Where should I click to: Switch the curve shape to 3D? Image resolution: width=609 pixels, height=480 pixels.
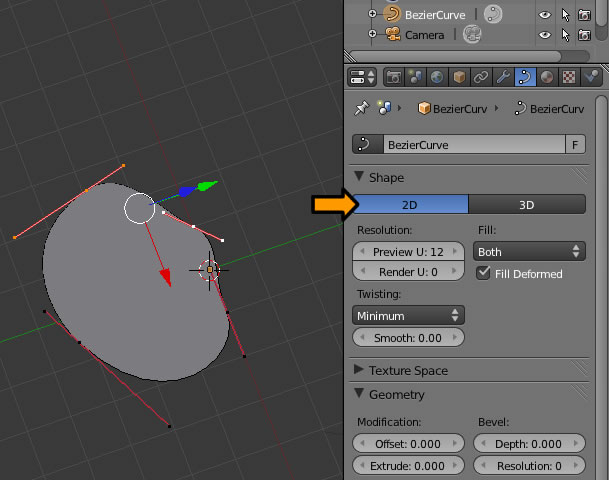527,204
